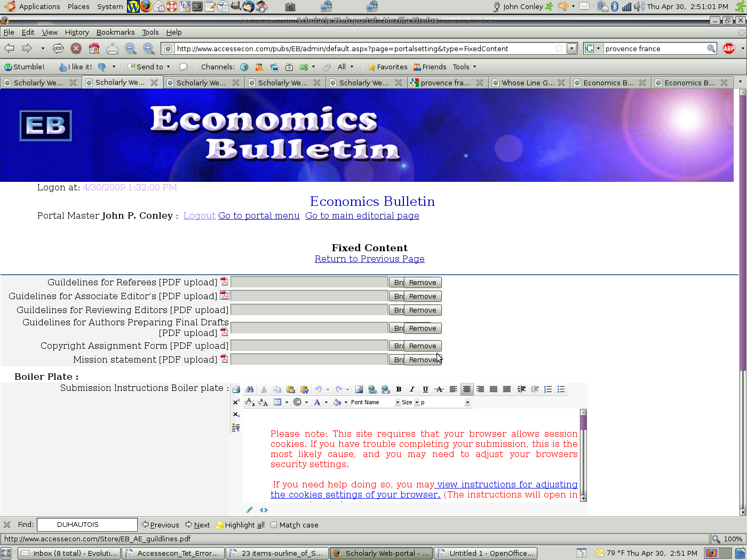This screenshot has width=747, height=560.
Task: Click the Insert Hyperlink globe icon
Action: [x=372, y=389]
